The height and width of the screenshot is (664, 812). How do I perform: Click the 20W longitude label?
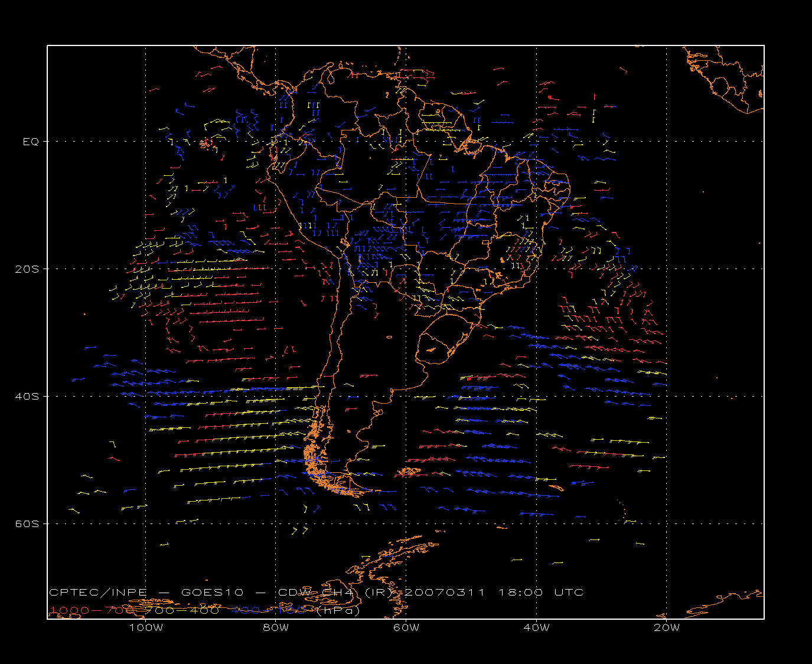(x=667, y=627)
